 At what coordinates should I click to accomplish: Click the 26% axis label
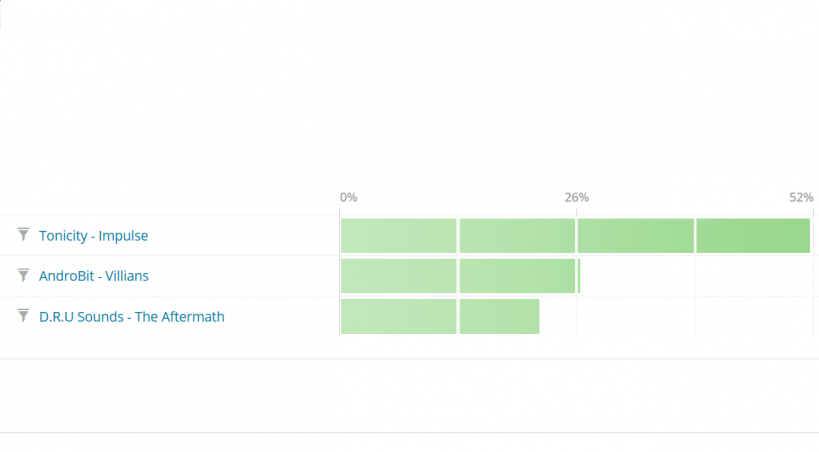pyautogui.click(x=576, y=197)
